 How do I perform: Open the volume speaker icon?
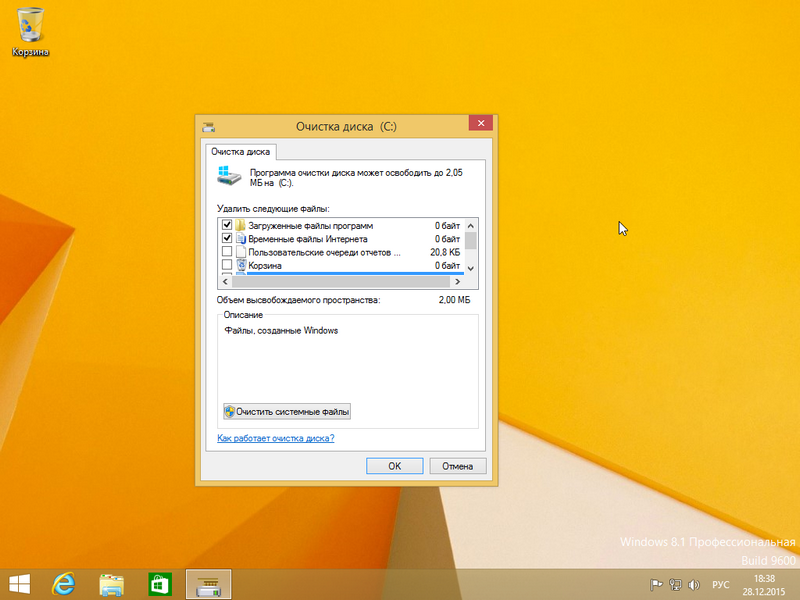(x=693, y=584)
